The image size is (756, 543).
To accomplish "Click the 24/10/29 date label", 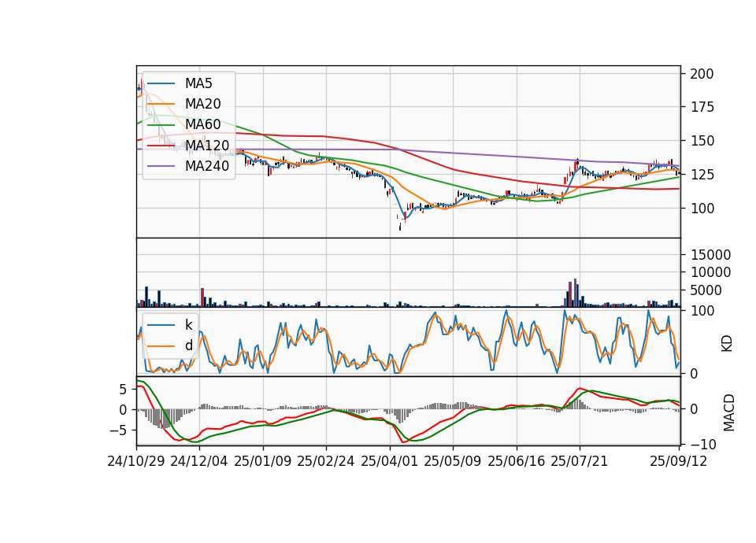I will [x=136, y=461].
